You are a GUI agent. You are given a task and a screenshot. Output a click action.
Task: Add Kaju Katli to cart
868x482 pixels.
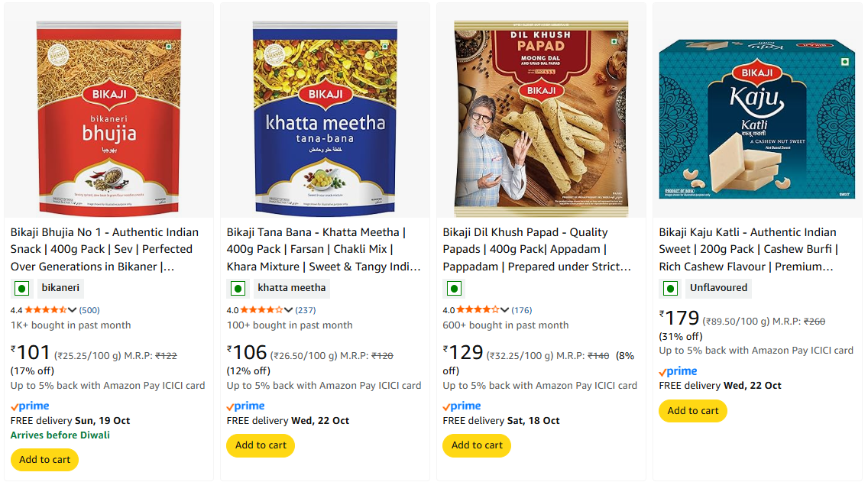coord(693,411)
